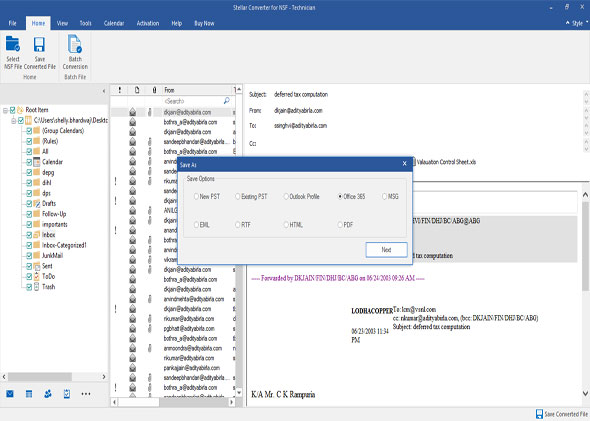Image resolution: width=590 pixels, height=421 pixels.
Task: Click the Trash folder icon in the tree
Action: pyautogui.click(x=36, y=287)
